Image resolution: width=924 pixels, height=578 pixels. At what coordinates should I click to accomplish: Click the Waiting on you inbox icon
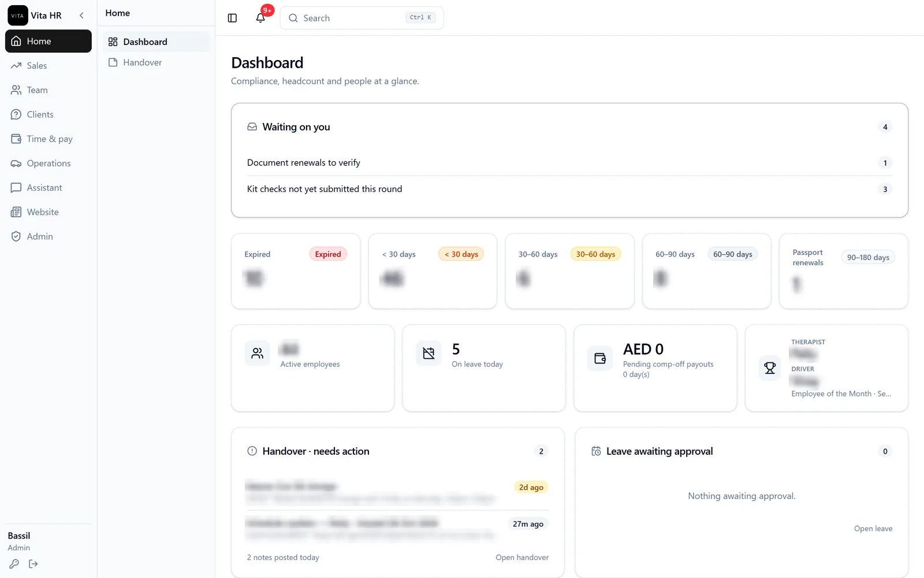pos(252,127)
